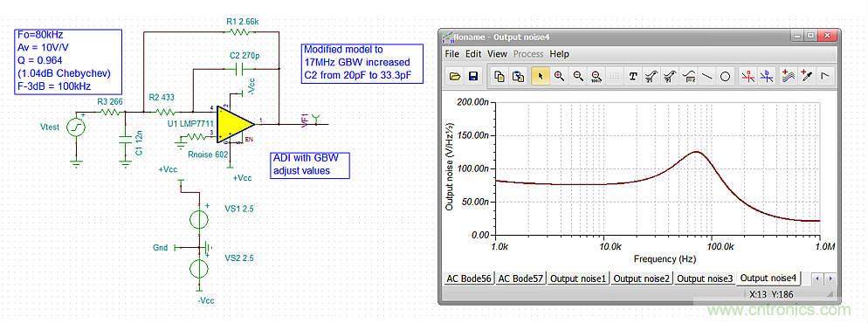Choose the straight line drawing tool
Viewport: 868px width, 323px height.
(707, 77)
